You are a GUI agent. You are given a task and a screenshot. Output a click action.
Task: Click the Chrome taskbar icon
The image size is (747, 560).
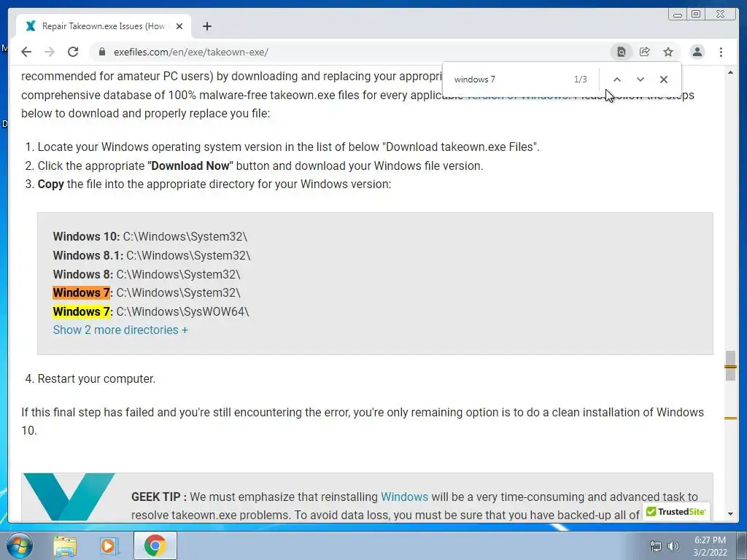point(155,545)
